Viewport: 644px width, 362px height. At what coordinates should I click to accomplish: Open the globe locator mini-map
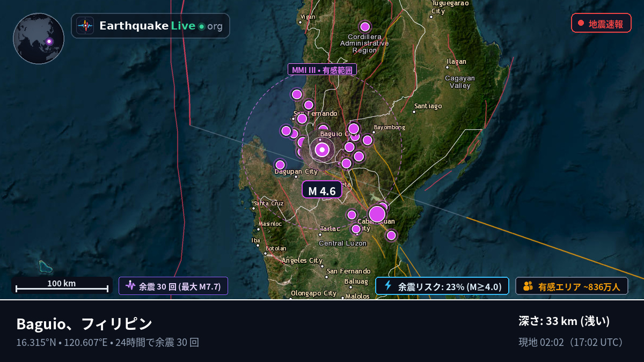click(x=39, y=39)
